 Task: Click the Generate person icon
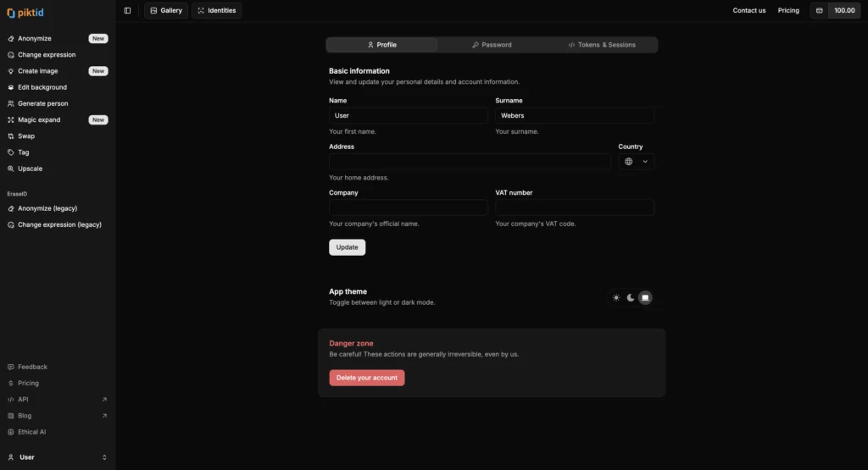click(10, 103)
